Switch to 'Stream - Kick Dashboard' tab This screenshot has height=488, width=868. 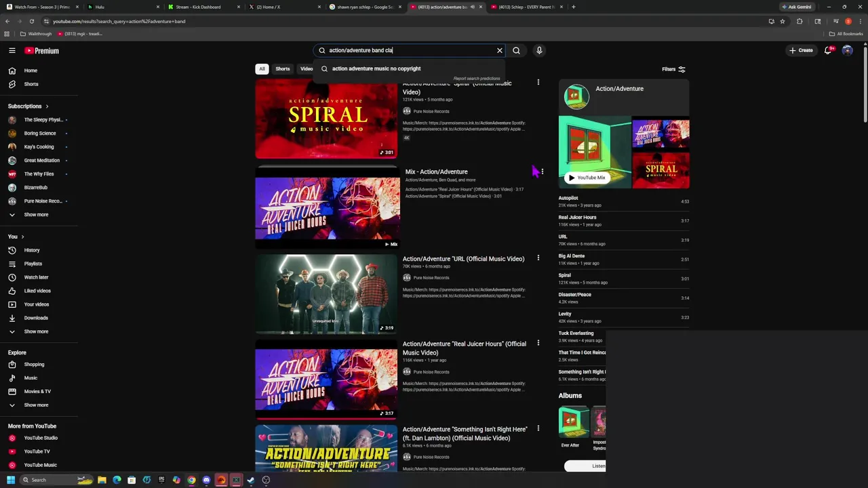tap(203, 7)
